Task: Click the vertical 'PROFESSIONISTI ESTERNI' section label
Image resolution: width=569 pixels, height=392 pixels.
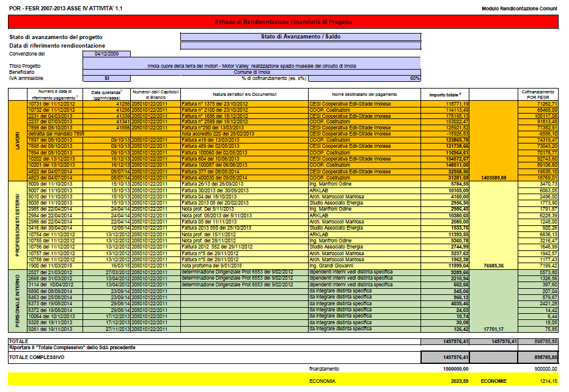Action: pos(17,225)
